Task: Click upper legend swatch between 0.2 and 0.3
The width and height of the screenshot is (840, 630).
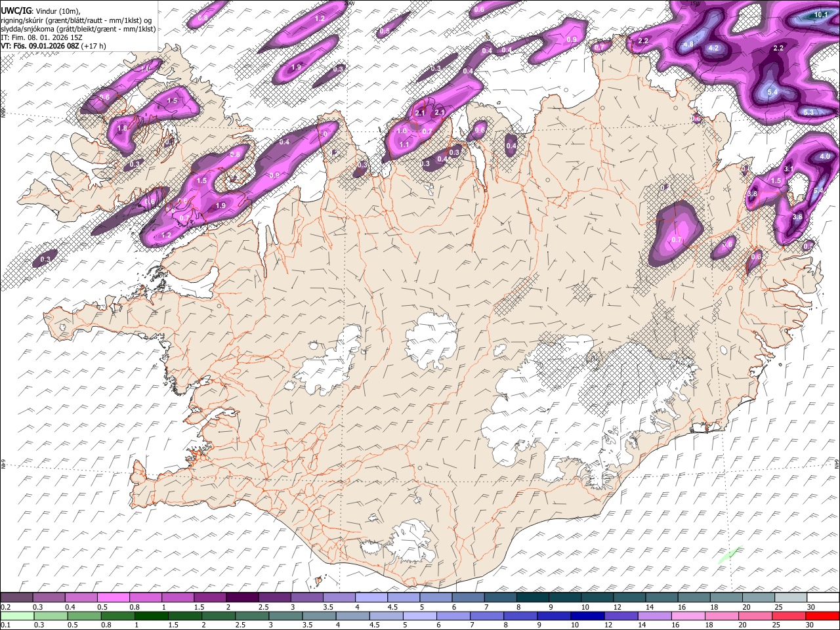Action: [16, 598]
